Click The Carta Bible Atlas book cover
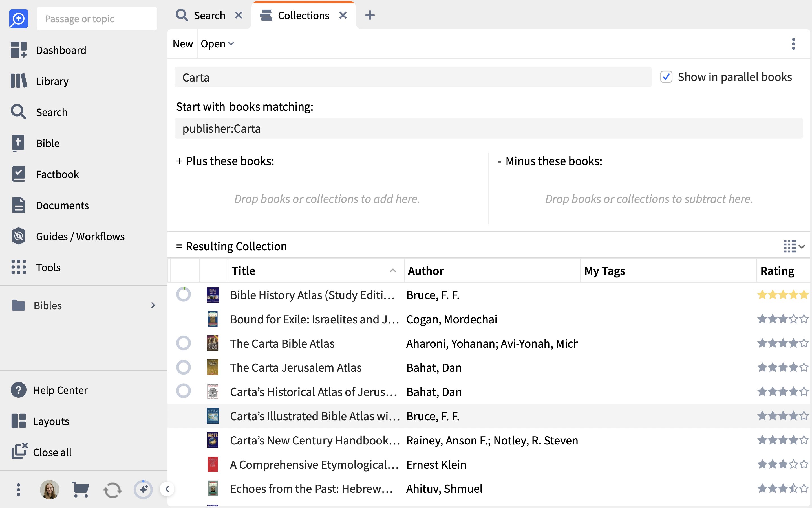The image size is (812, 508). click(x=213, y=343)
